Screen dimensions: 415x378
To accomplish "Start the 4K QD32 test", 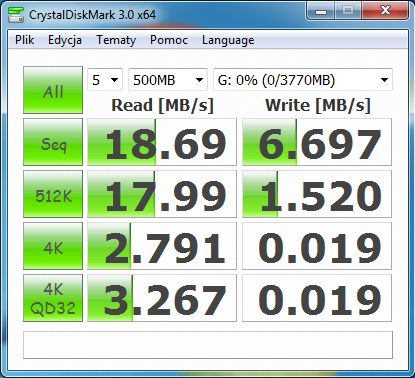I will [x=53, y=298].
